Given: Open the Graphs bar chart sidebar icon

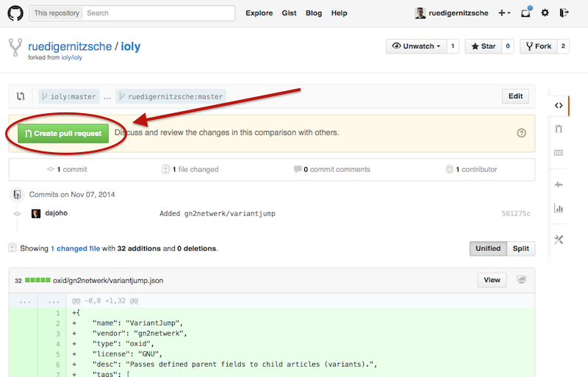Looking at the screenshot, I should (559, 208).
